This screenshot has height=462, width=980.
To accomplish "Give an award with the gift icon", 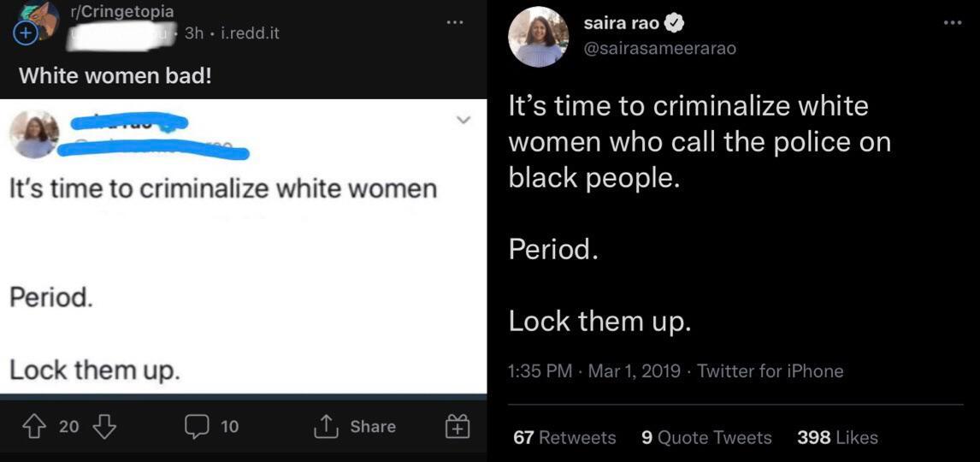I will click(458, 426).
